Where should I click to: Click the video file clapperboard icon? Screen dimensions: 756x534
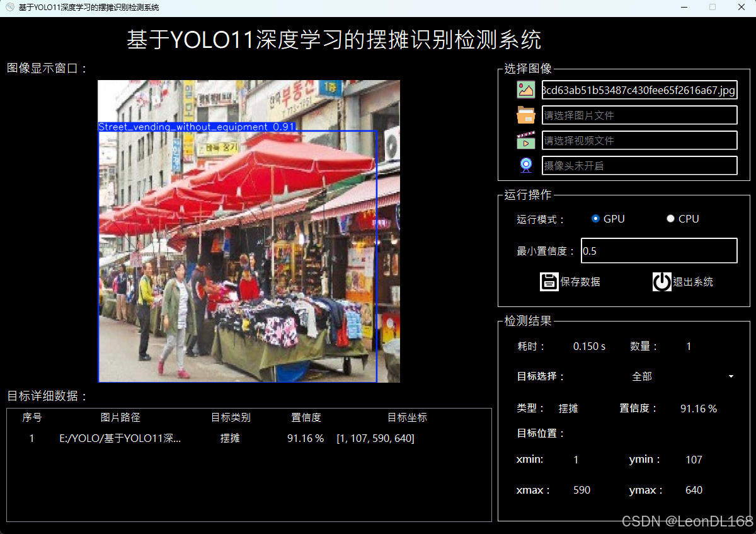click(x=526, y=140)
